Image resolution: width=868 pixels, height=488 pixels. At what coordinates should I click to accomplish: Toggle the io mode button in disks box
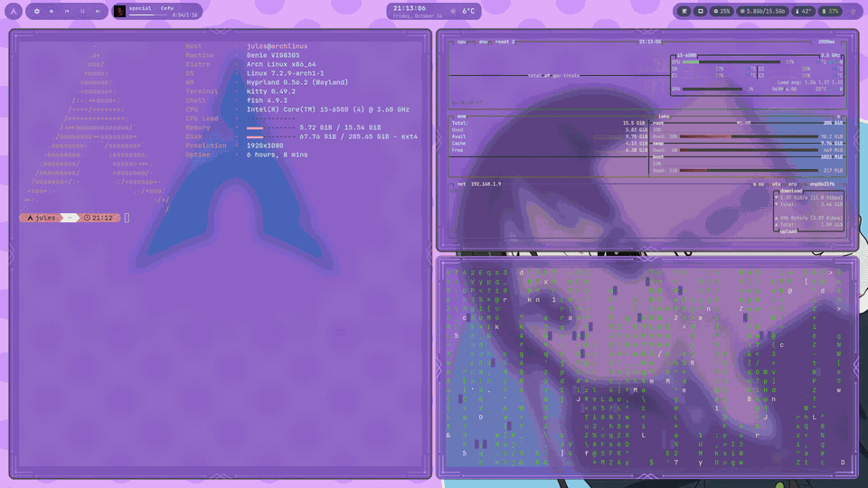click(x=838, y=117)
